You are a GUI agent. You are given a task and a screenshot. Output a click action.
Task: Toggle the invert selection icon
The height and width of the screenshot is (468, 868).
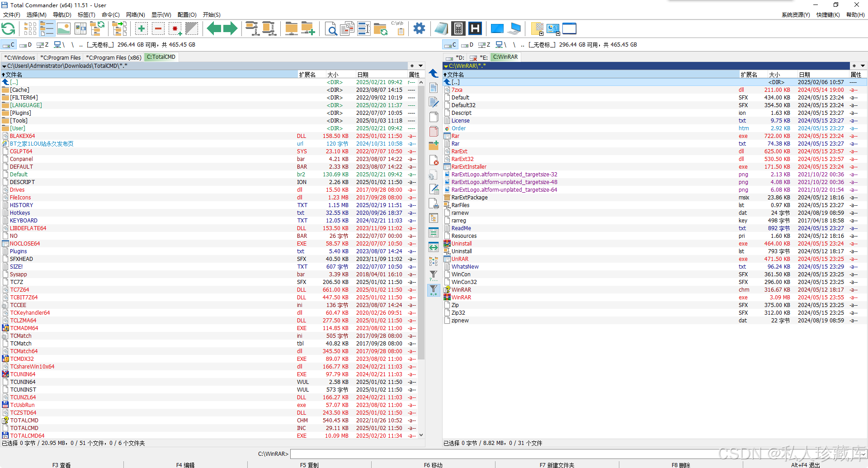point(192,29)
